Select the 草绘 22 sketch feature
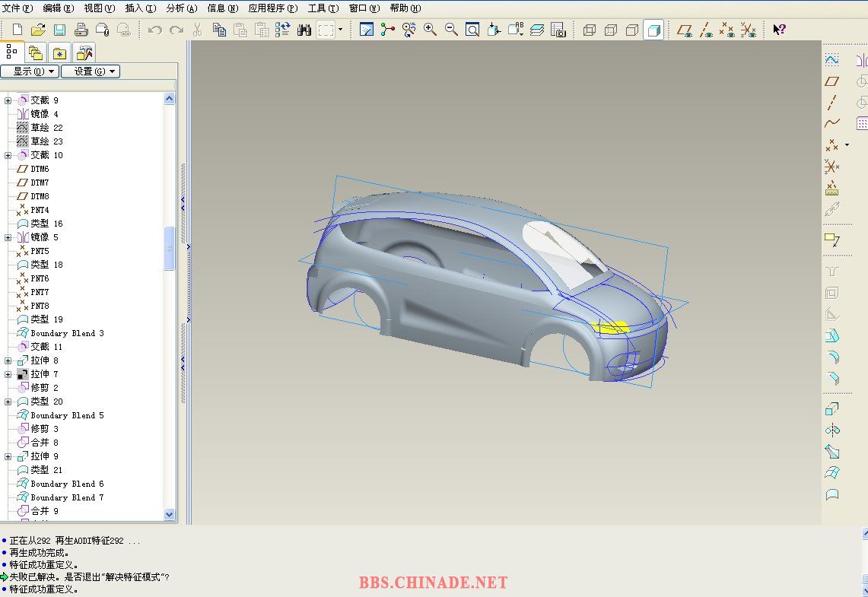The image size is (868, 597). point(46,128)
